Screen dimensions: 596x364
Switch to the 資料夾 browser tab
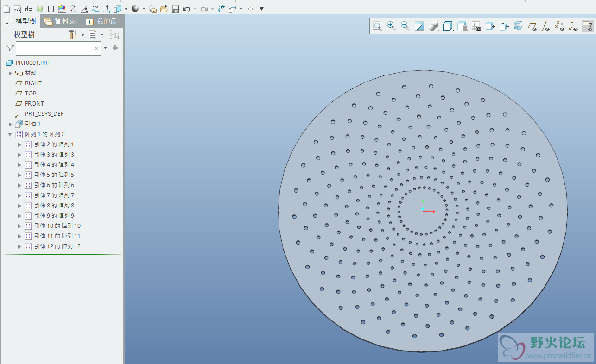click(x=61, y=21)
